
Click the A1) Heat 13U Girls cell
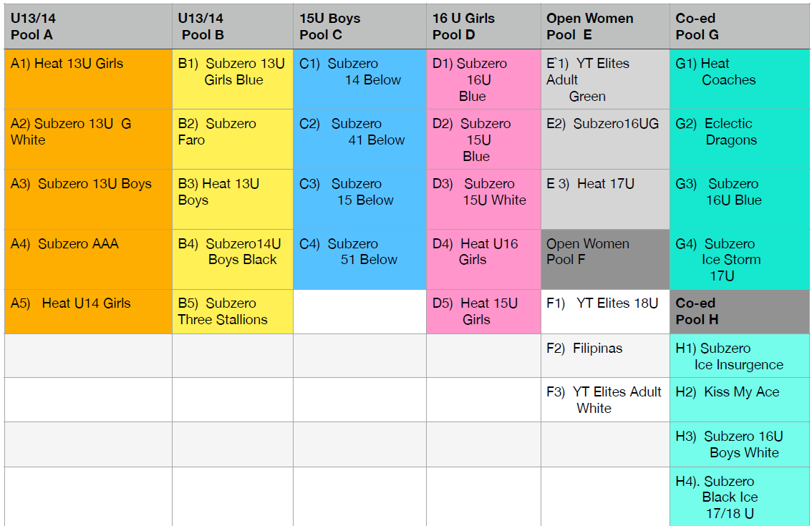point(87,79)
